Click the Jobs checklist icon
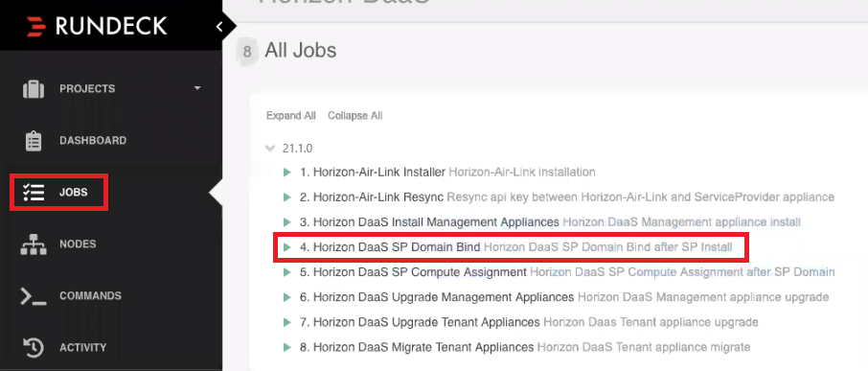This screenshot has width=868, height=371. (34, 192)
